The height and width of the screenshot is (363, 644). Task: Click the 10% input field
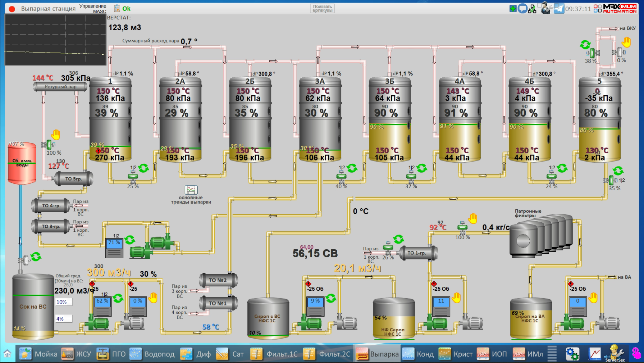pos(64,302)
